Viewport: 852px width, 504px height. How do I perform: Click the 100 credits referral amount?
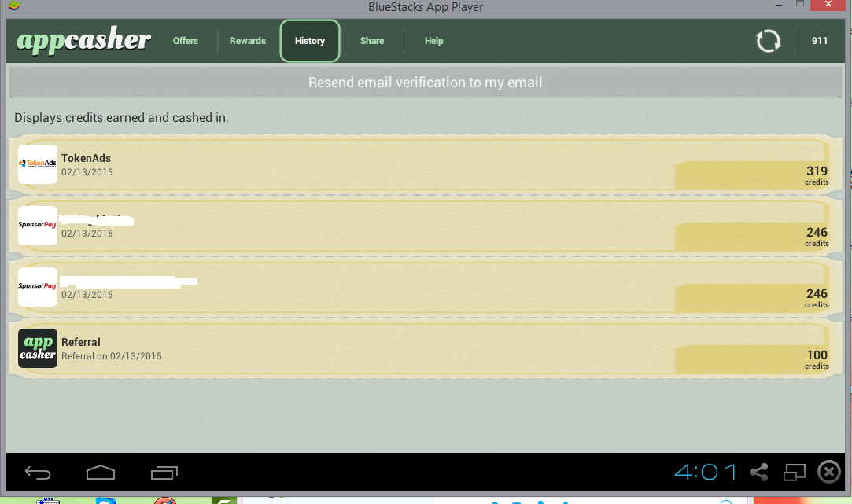click(816, 359)
